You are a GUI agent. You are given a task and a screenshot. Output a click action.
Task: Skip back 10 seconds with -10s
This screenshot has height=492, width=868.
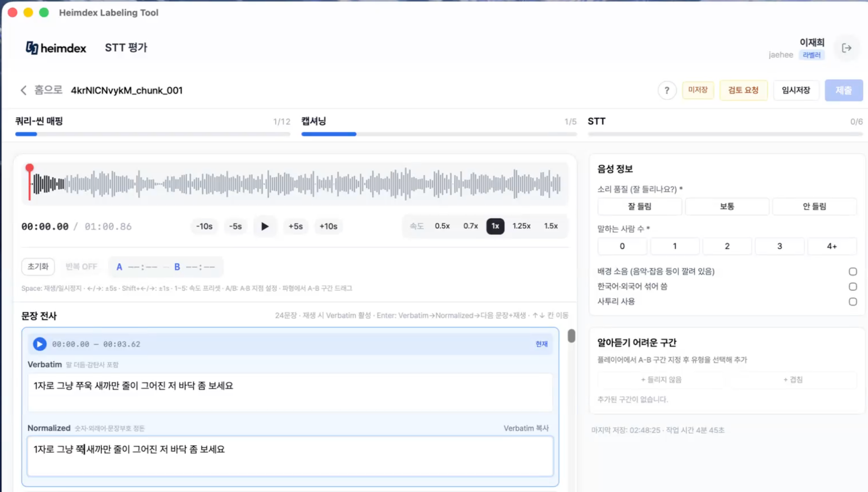pos(204,226)
